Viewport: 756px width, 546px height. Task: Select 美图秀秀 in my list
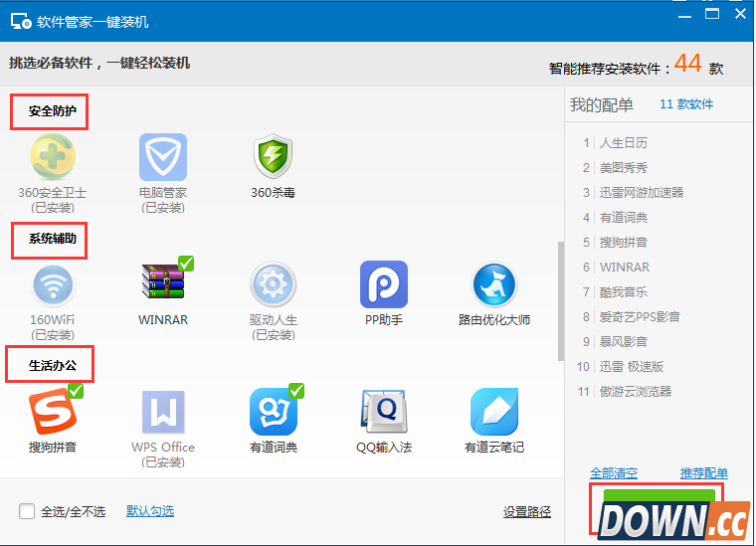[624, 168]
